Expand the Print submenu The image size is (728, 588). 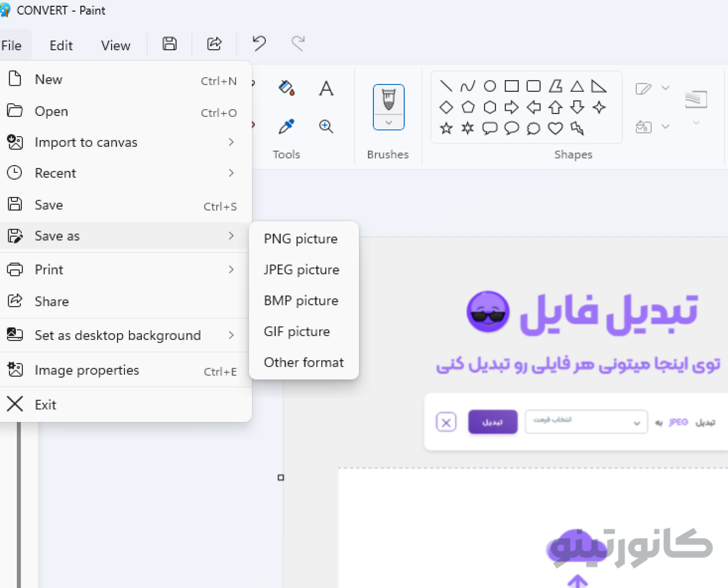point(124,269)
